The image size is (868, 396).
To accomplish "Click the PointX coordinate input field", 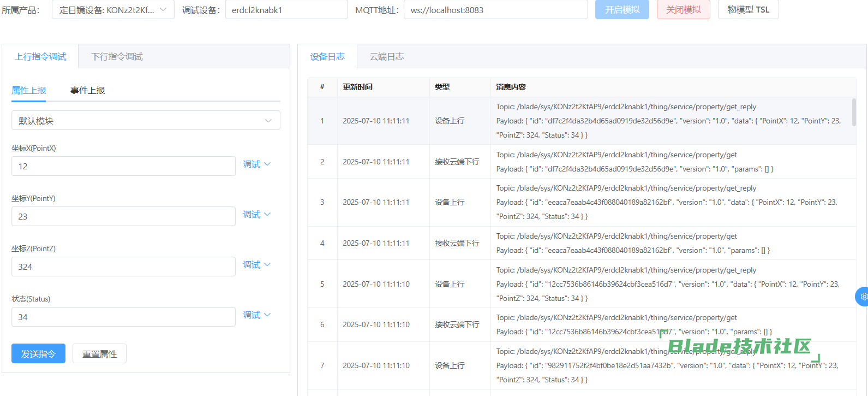I will [x=123, y=167].
